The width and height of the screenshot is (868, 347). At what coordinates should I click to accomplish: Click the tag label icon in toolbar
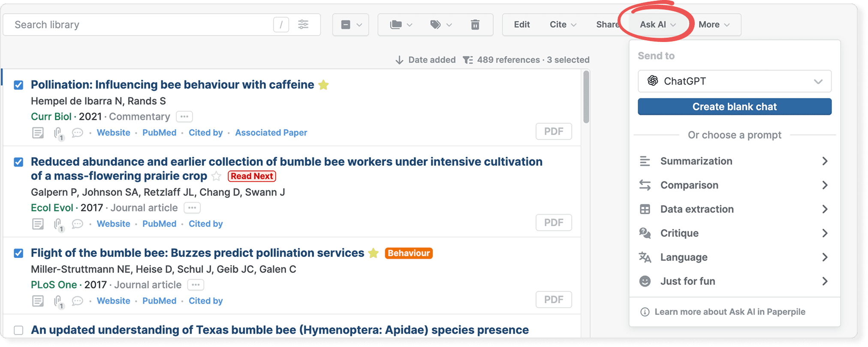pos(436,25)
